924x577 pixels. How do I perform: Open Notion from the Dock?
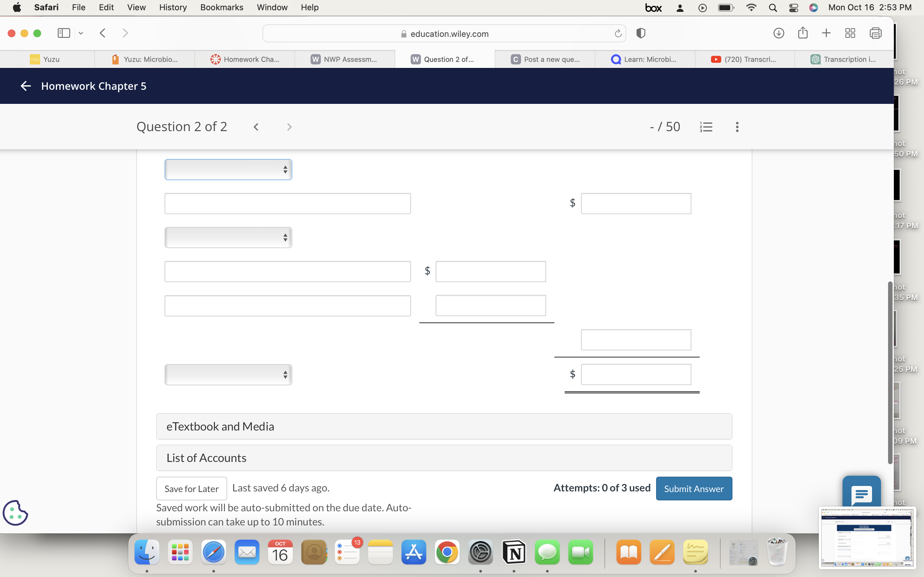(514, 552)
